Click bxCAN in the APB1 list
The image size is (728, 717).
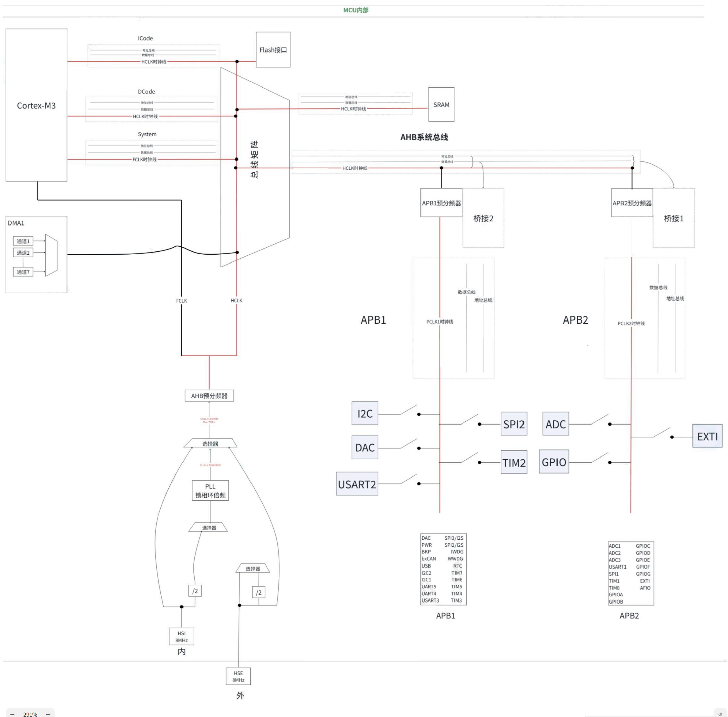428,559
